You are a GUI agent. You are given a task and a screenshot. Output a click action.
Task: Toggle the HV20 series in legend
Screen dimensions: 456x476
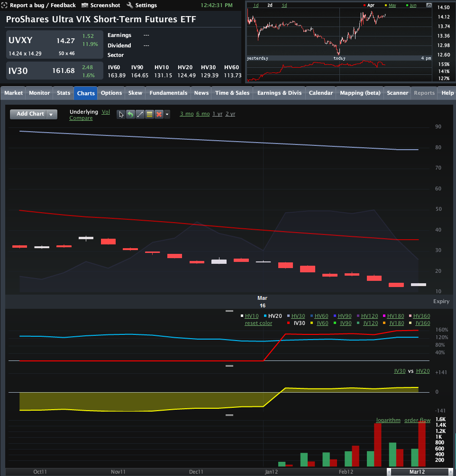pos(275,316)
